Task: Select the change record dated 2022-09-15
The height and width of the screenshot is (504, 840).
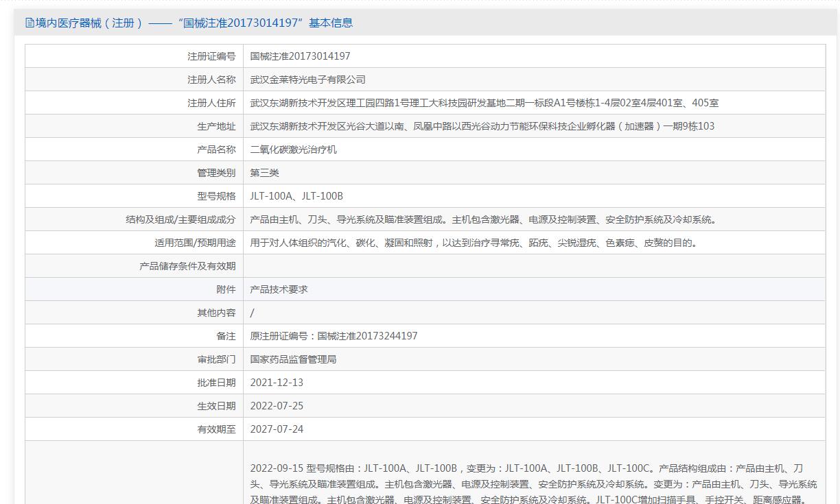Action: 534,484
